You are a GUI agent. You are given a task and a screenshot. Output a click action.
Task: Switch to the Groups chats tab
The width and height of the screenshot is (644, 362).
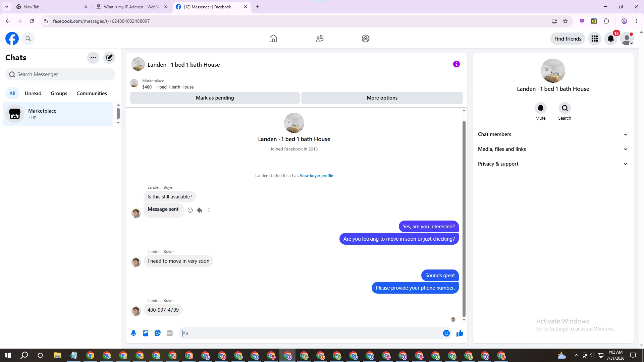coord(59,94)
